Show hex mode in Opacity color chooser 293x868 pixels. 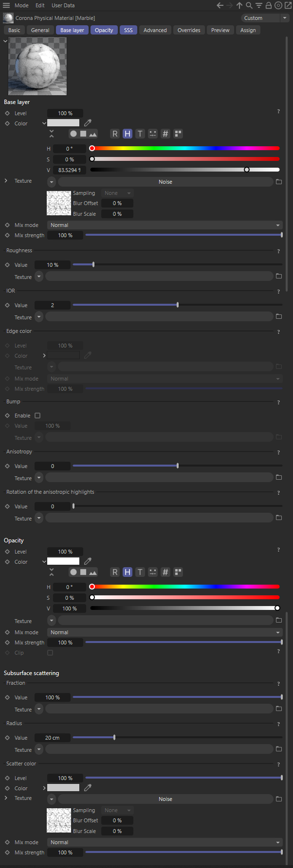pyautogui.click(x=165, y=572)
